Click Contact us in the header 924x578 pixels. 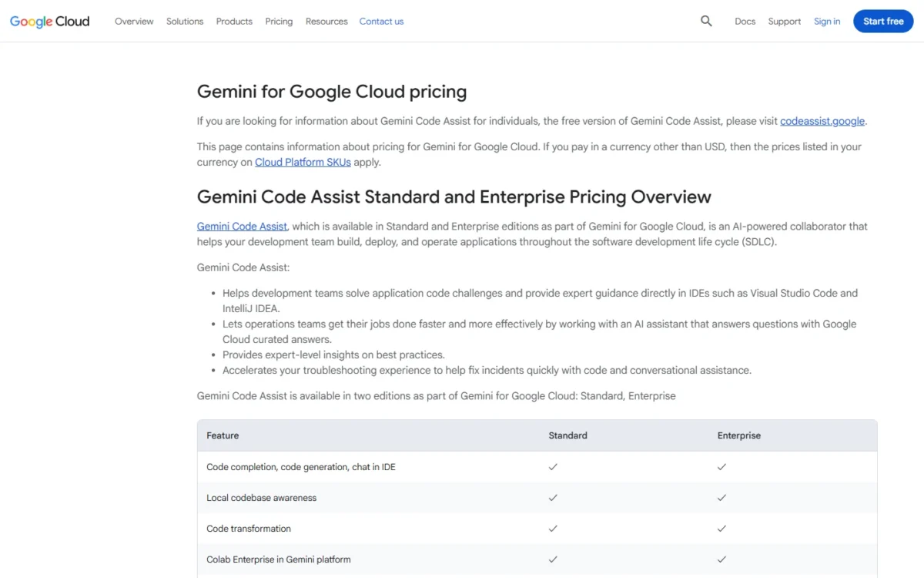coord(381,22)
